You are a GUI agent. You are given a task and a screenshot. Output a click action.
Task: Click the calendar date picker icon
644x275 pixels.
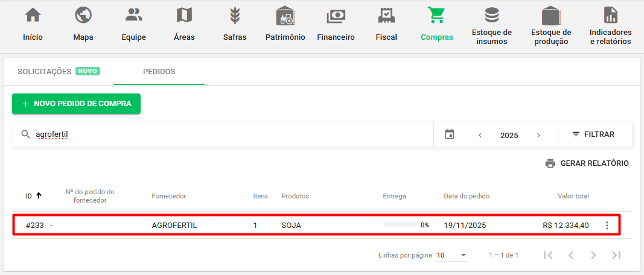point(449,134)
